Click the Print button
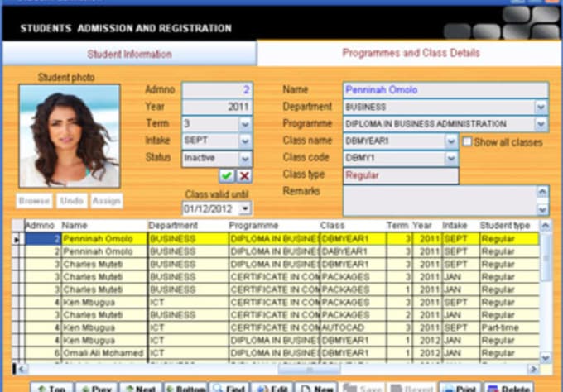563x392 pixels. click(460, 388)
